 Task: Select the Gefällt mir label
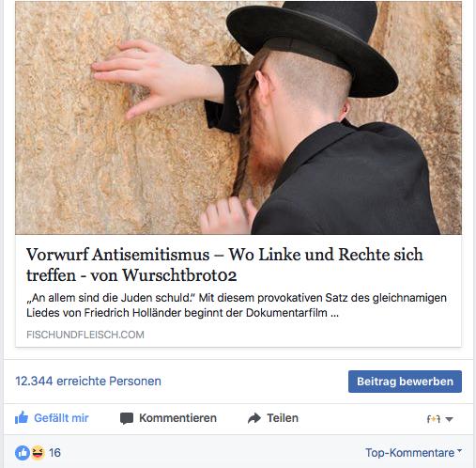(x=61, y=418)
